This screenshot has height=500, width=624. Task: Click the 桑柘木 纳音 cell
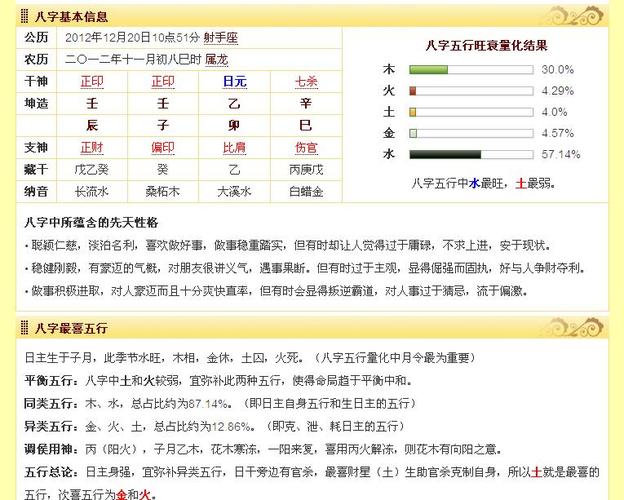point(163,192)
